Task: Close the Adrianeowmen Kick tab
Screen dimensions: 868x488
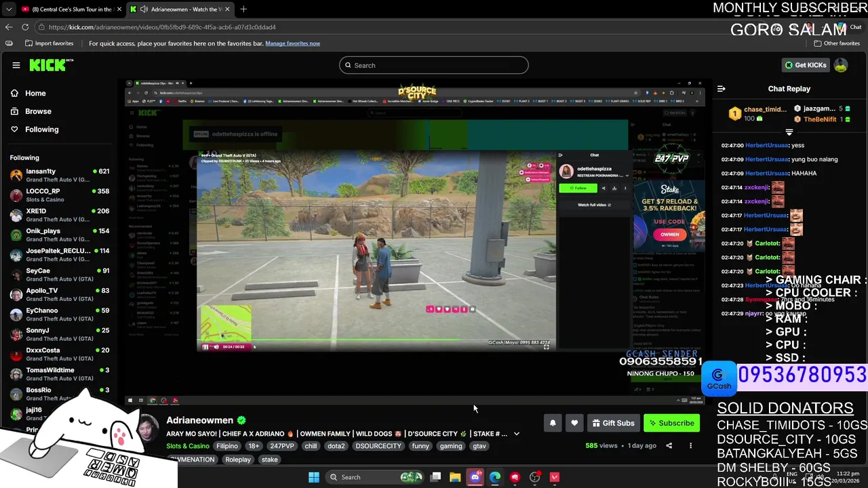Action: pyautogui.click(x=227, y=9)
